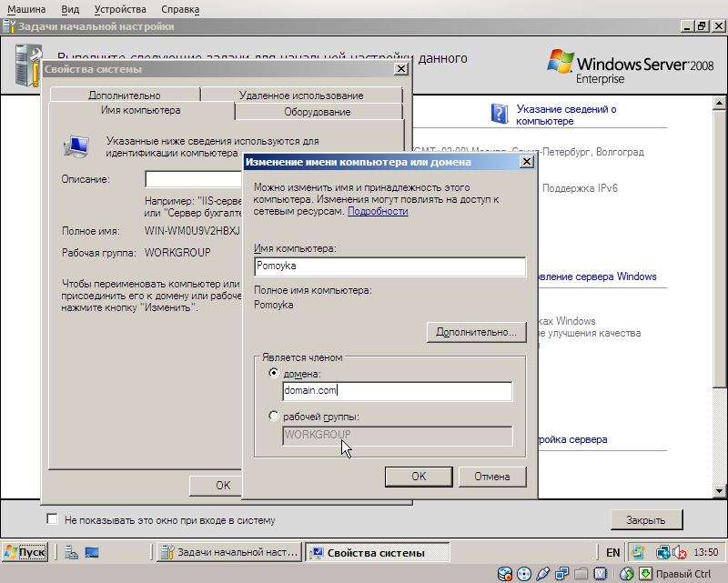Click the virtualization chip icon in VirtualBox status bar
Image resolution: width=728 pixels, height=583 pixels.
[601, 574]
